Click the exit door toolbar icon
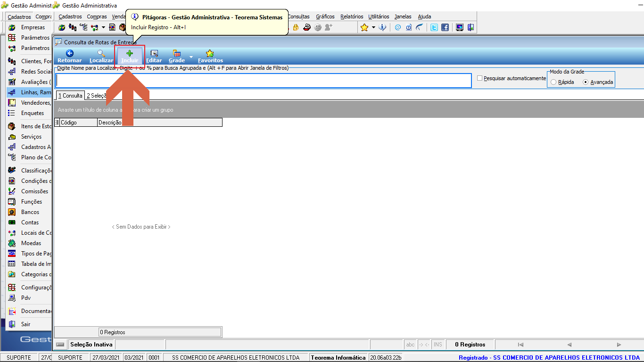This screenshot has width=644, height=362. (x=471, y=27)
